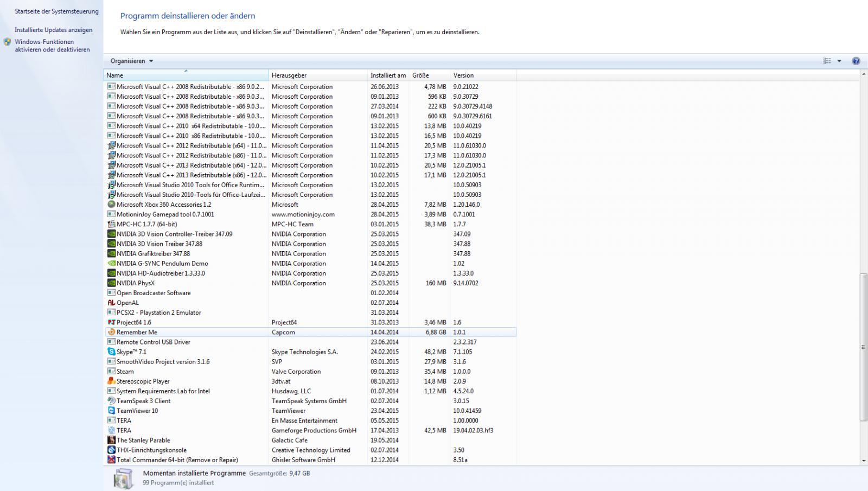Viewport: 868px width, 491px height.
Task: Select Microsoft Visual Studio 2010 Tools für Office-Laufzeit
Action: (310, 195)
